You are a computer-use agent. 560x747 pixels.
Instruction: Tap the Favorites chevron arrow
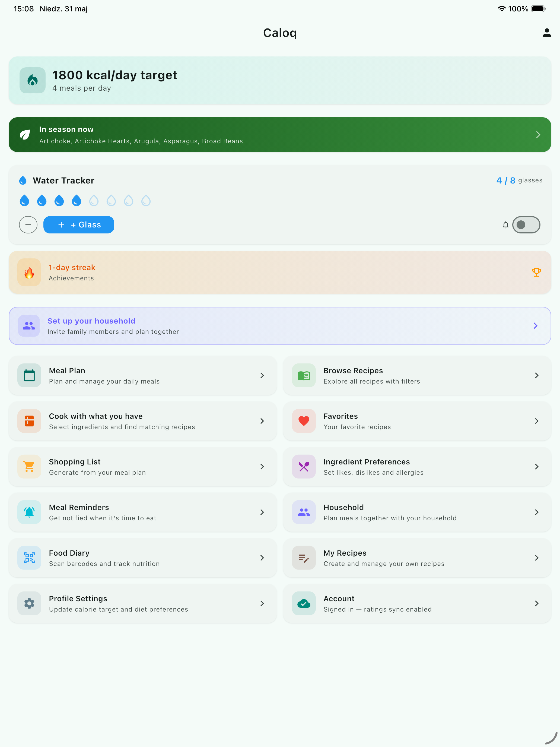coord(536,421)
